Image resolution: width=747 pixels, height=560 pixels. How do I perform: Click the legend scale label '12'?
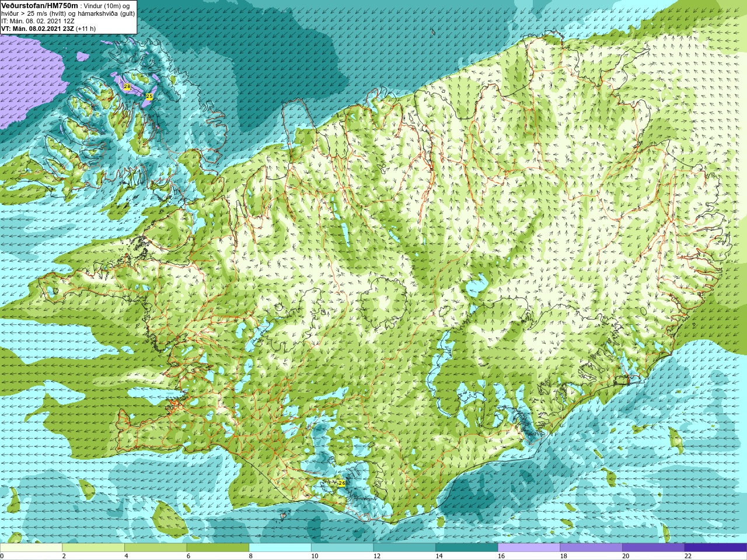(377, 556)
